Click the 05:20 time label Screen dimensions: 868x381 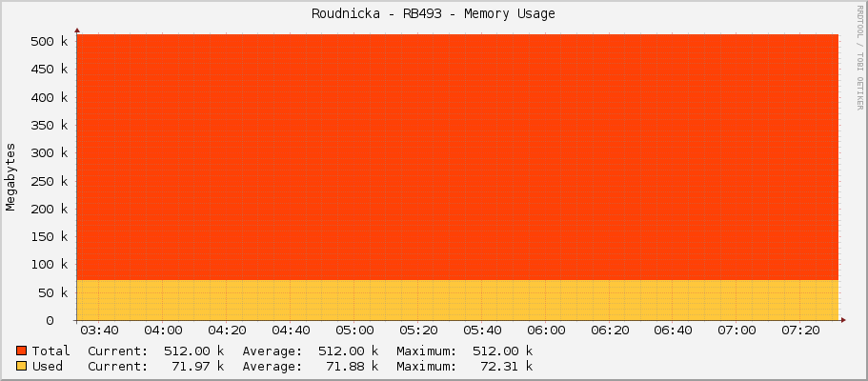pos(418,331)
